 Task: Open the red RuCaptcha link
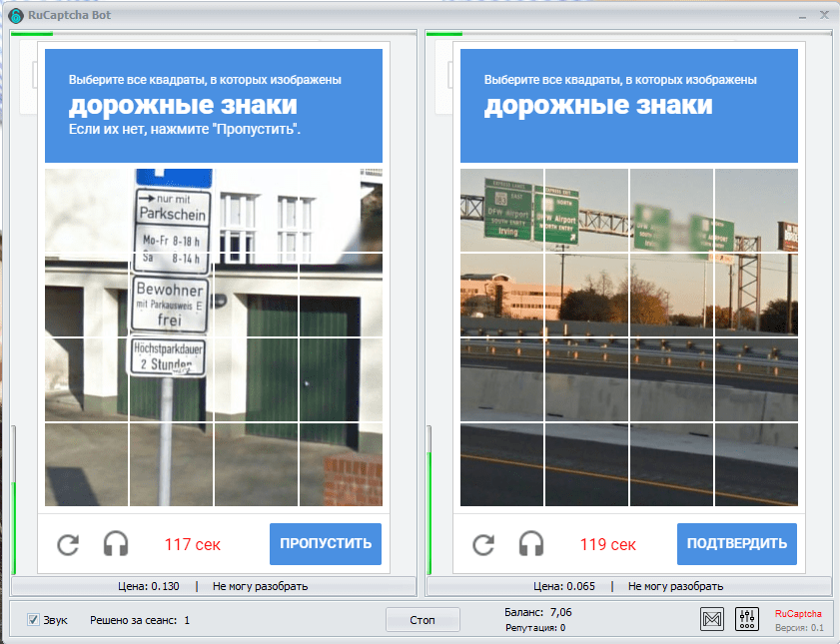(799, 613)
